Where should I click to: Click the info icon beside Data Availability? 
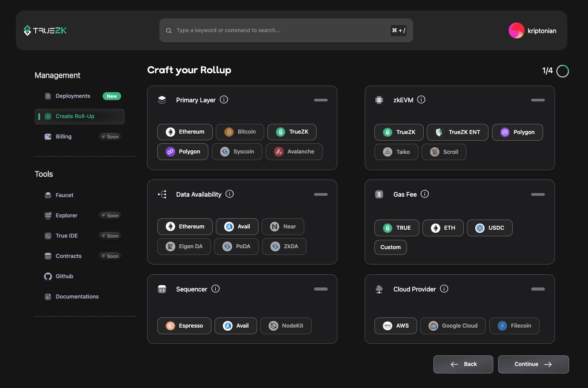pyautogui.click(x=229, y=194)
